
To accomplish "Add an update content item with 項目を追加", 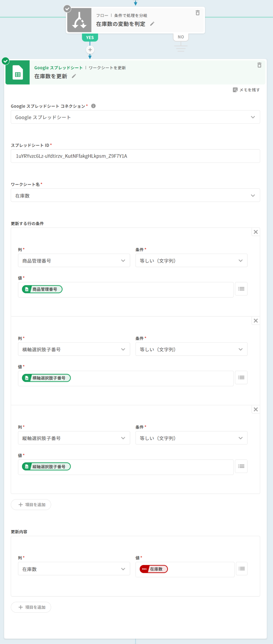I will tap(31, 607).
